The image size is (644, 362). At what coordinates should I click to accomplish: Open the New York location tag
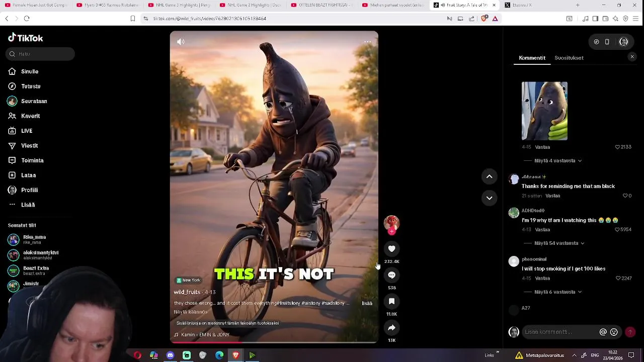189,280
